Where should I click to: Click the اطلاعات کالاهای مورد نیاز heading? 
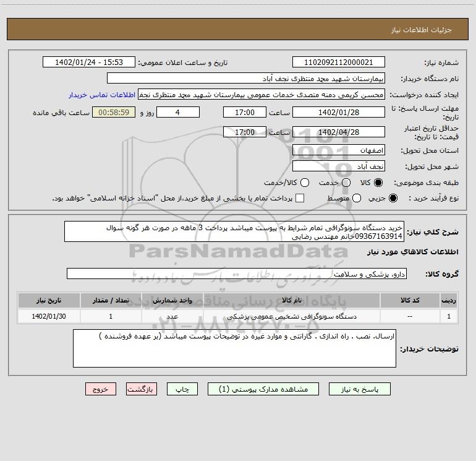pos(412,252)
